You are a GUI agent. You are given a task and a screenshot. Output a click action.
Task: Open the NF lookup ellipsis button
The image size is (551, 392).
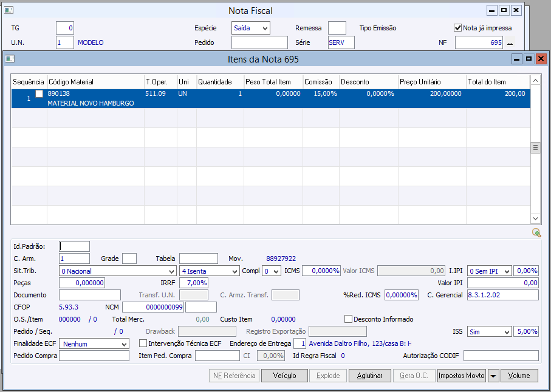(x=510, y=43)
